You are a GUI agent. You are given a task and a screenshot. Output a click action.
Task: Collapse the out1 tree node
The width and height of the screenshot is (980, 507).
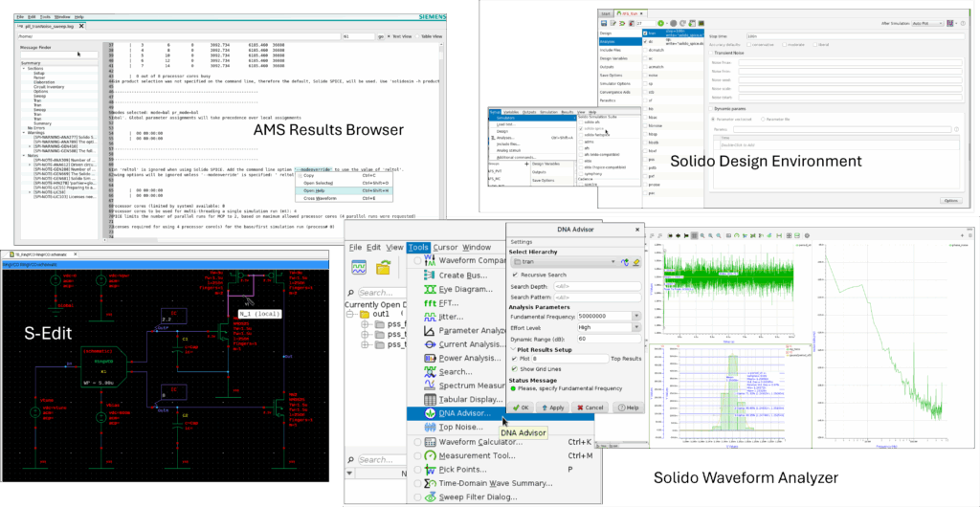349,314
